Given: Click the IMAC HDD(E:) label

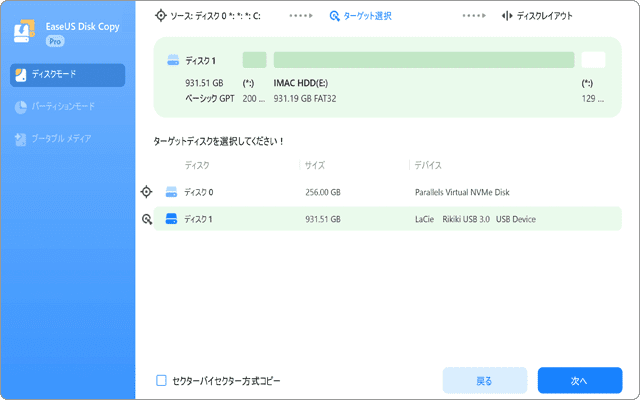Looking at the screenshot, I should pos(300,83).
